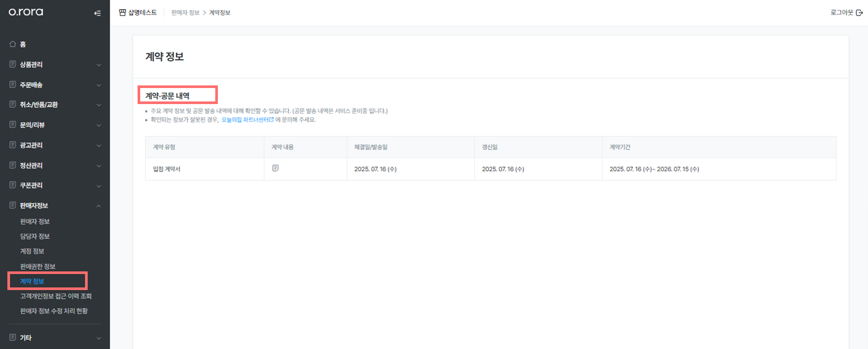Open the 판매자 정보 submenu item
This screenshot has width=868, height=349.
coord(35,222)
